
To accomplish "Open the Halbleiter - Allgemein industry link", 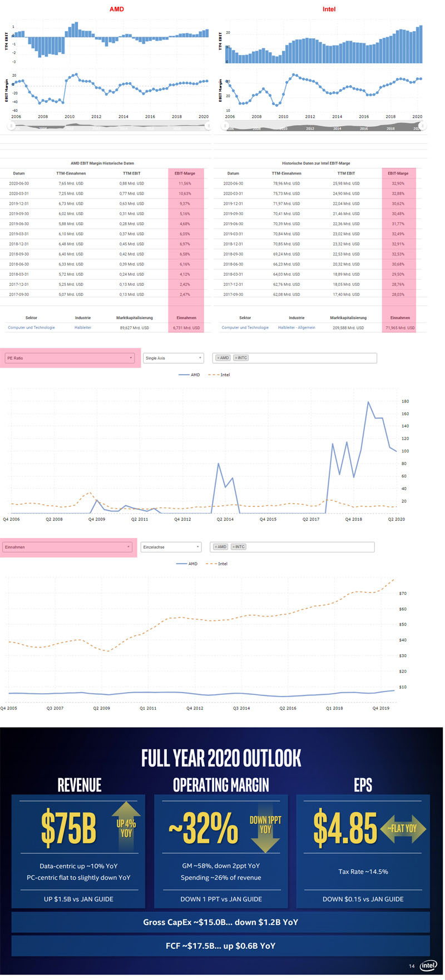I will [296, 327].
